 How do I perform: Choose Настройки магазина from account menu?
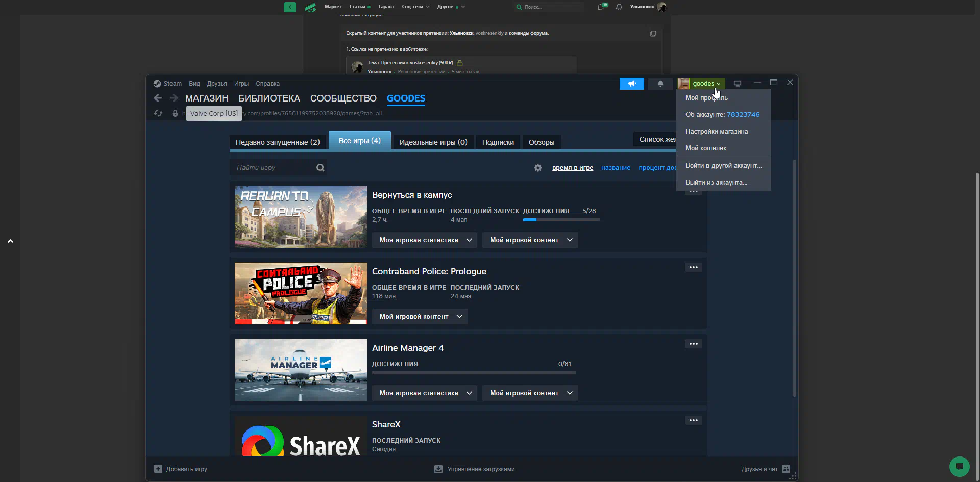coord(723,131)
